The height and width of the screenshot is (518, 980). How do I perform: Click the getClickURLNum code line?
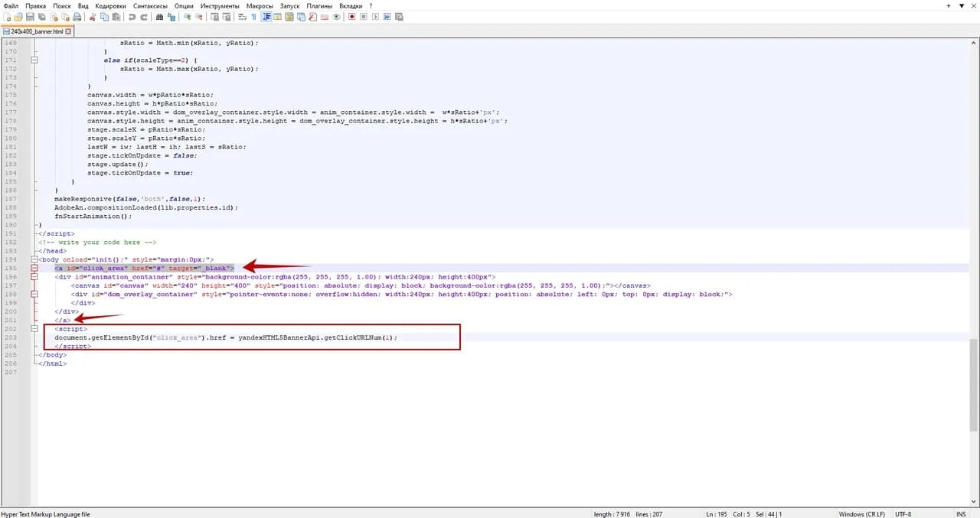click(227, 337)
